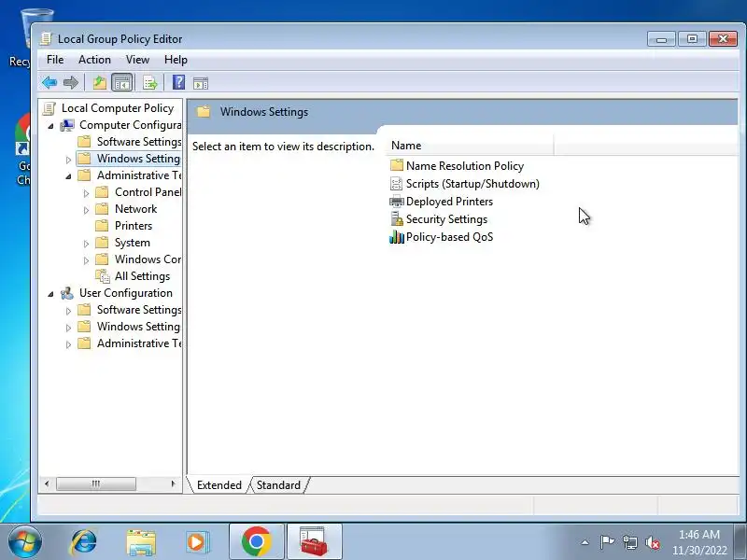Switch to Chrome in the taskbar
Screen dimensions: 747x560
[x=256, y=541]
